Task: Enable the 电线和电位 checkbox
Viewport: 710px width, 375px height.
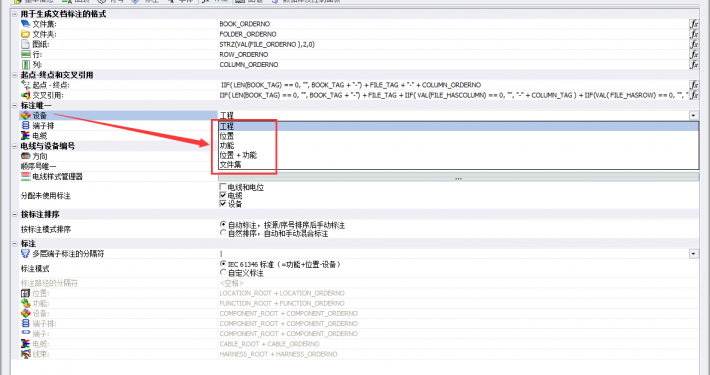Action: click(x=223, y=187)
